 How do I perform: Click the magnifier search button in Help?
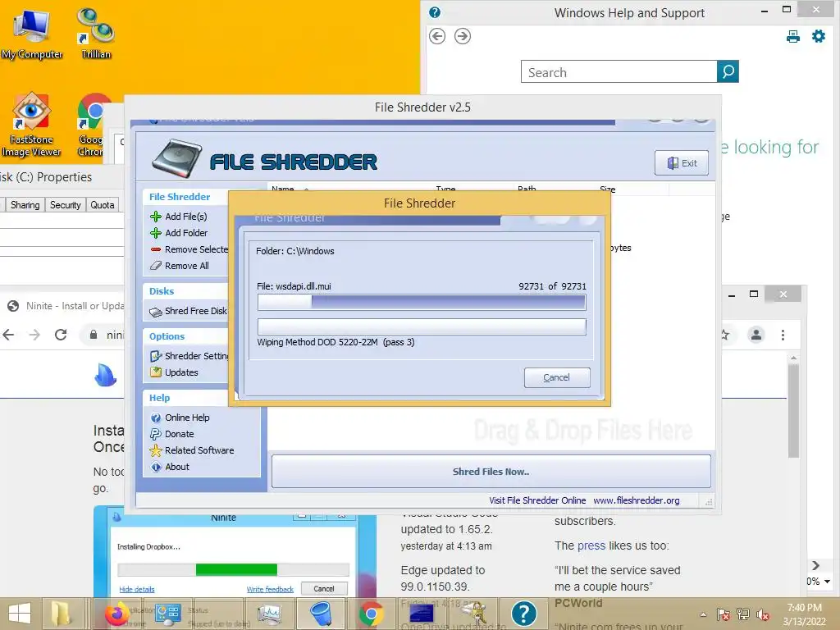(728, 72)
